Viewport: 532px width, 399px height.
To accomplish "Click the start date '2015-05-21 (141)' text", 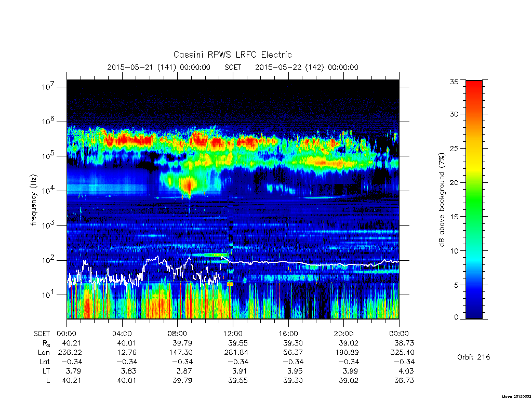I will 141,67.
